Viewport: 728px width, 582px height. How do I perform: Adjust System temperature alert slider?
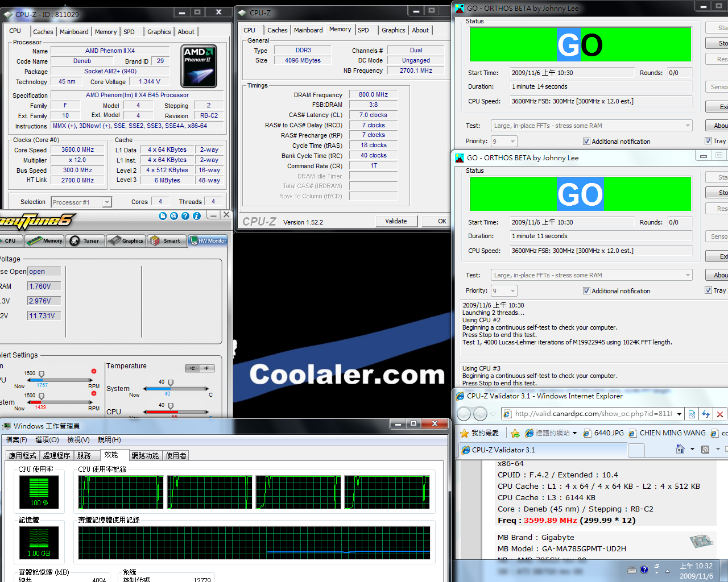(170, 383)
